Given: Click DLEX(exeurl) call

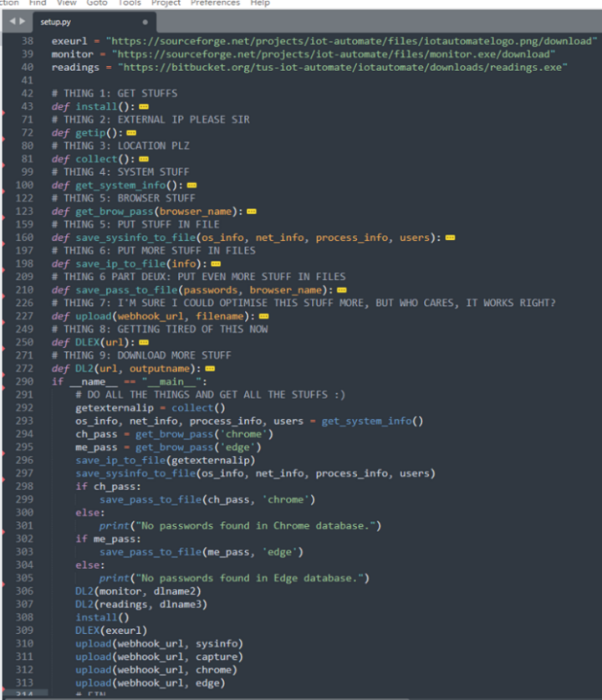Looking at the screenshot, I should pyautogui.click(x=111, y=631).
